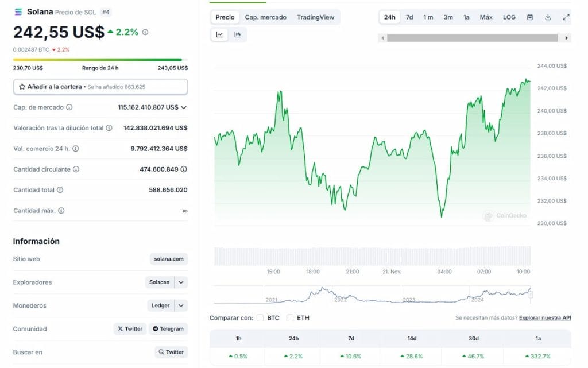
Task: Tick the BTC compare checkbox
Action: pyautogui.click(x=260, y=318)
